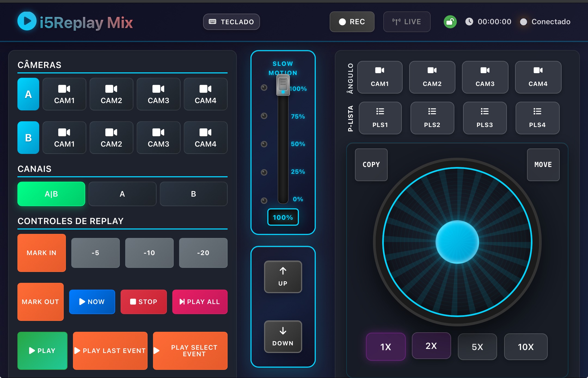Enable the A|B channel mode
The height and width of the screenshot is (378, 588).
coord(51,194)
